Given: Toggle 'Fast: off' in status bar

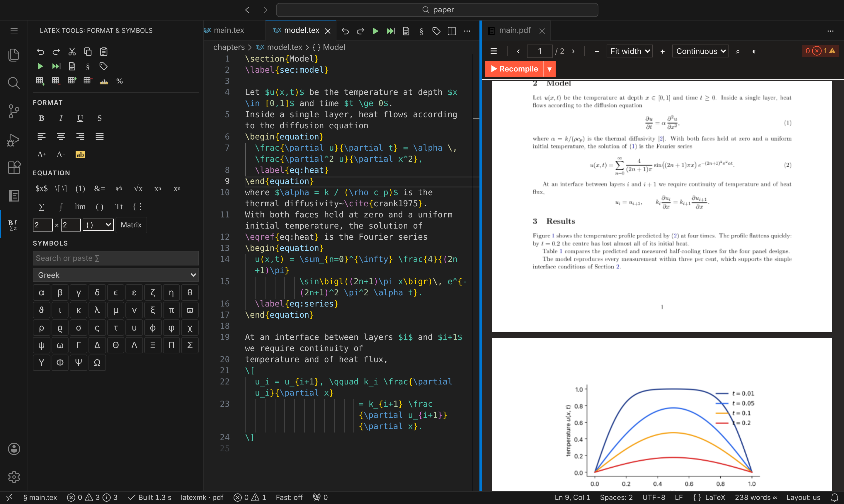Looking at the screenshot, I should click(x=289, y=497).
